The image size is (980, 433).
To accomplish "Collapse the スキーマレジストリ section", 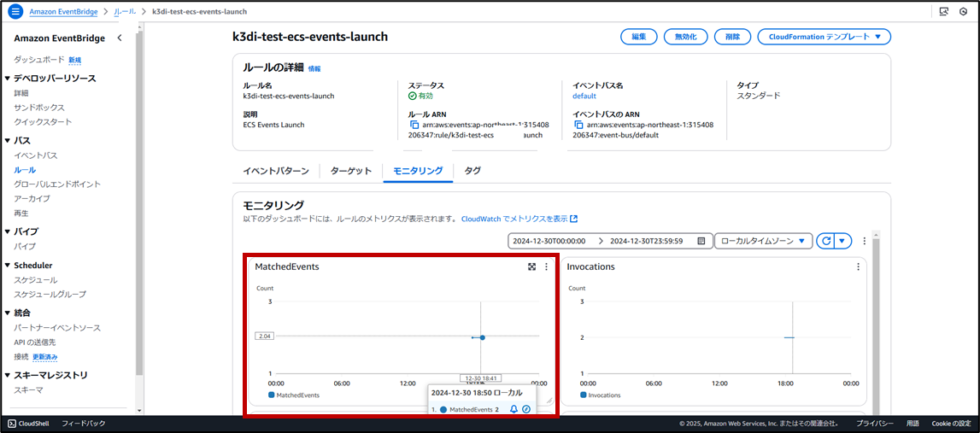I will pyautogui.click(x=8, y=375).
